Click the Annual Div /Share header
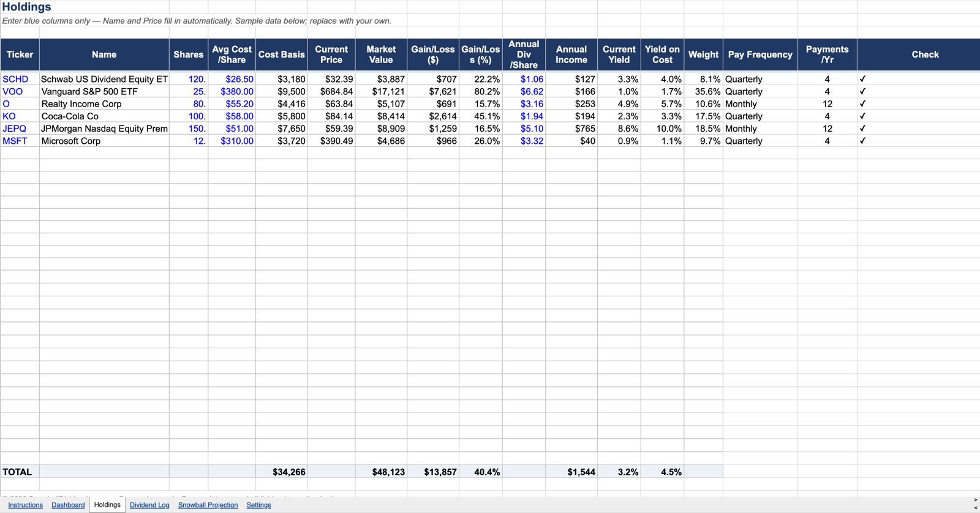This screenshot has height=513, width=980. (524, 54)
